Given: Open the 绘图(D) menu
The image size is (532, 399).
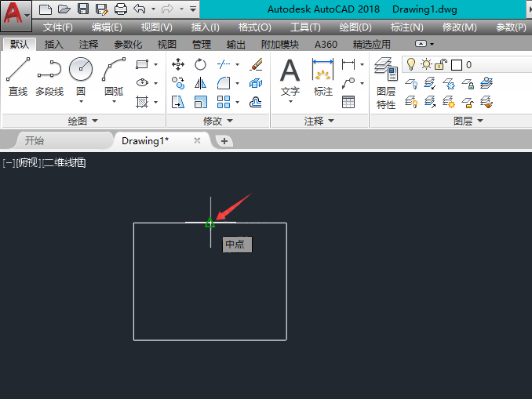Looking at the screenshot, I should tap(355, 27).
